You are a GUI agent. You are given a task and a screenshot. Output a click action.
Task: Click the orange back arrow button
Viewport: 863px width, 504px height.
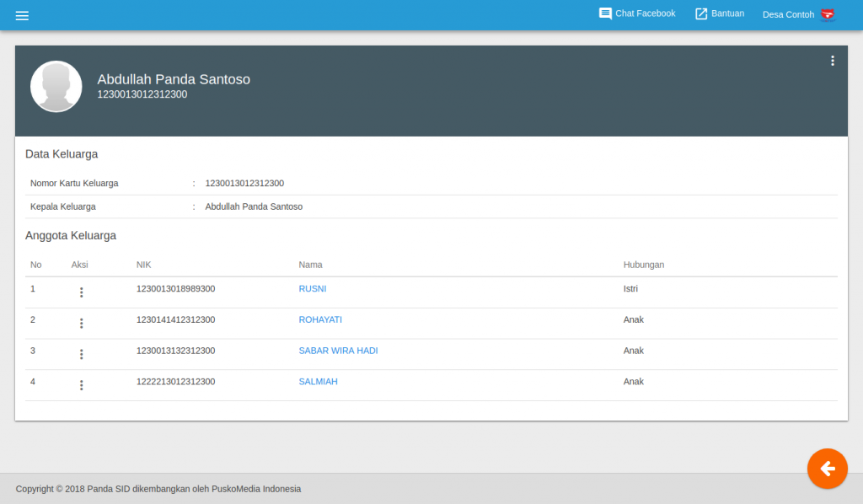click(x=828, y=469)
